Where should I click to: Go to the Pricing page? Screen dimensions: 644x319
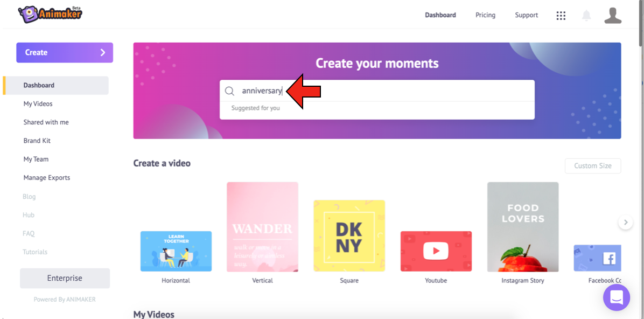pyautogui.click(x=485, y=15)
